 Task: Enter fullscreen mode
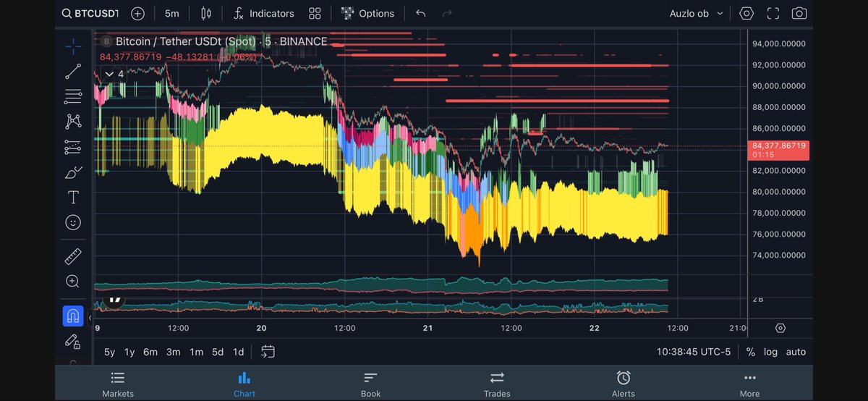773,13
